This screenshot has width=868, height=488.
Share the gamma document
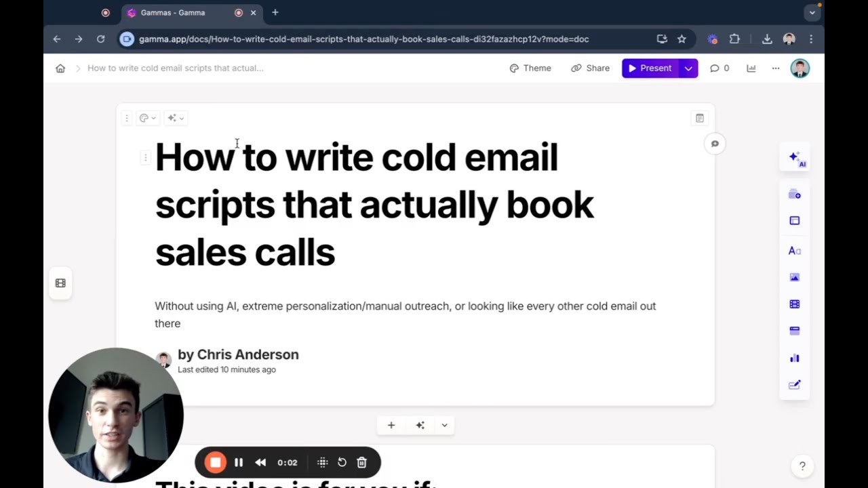[590, 68]
